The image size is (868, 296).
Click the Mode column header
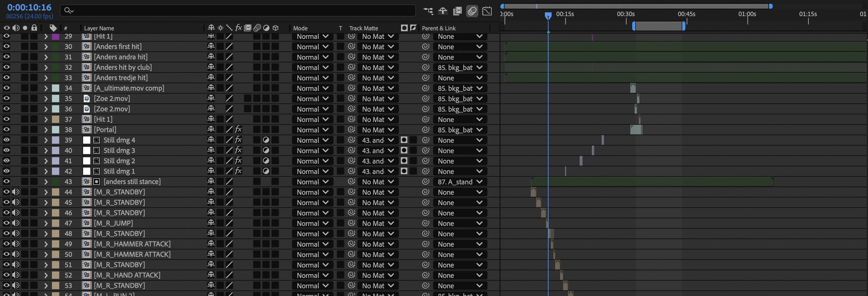tap(300, 28)
